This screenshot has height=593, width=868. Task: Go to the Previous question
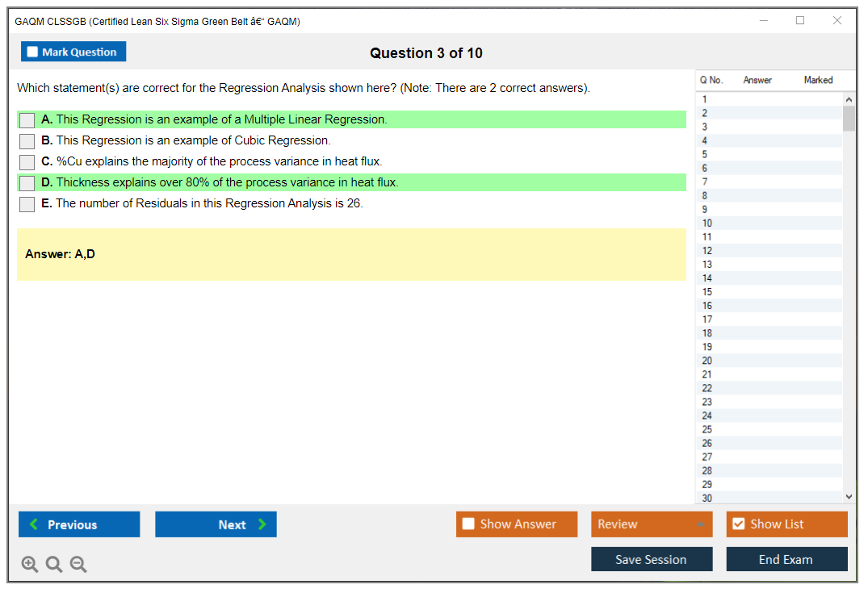click(79, 524)
